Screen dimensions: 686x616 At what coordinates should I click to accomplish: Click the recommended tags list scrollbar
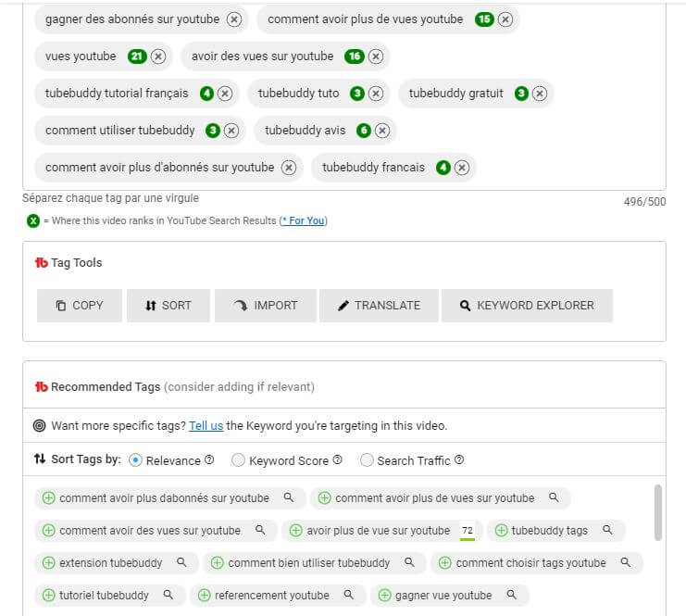[x=657, y=512]
